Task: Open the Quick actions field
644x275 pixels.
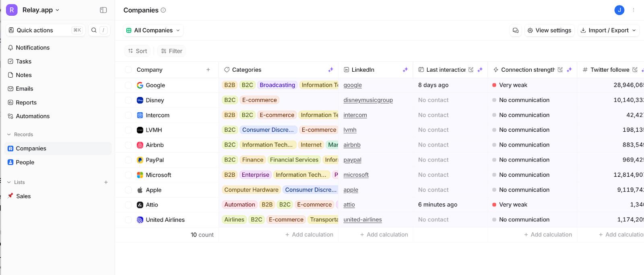Action: point(45,30)
